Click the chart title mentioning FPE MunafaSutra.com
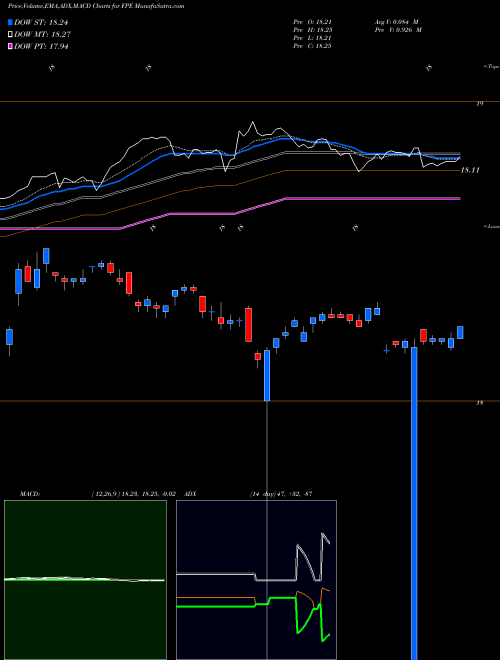500x660 pixels. [x=96, y=6]
